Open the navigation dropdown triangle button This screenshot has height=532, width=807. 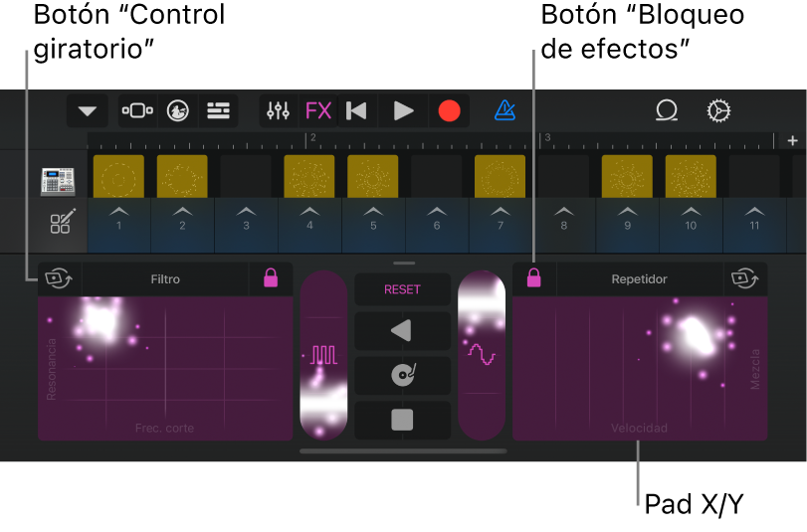coord(87,110)
